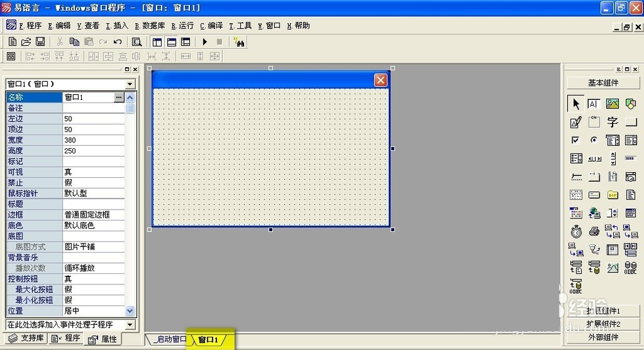Switch to the 启动窗口 tab

[x=170, y=340]
